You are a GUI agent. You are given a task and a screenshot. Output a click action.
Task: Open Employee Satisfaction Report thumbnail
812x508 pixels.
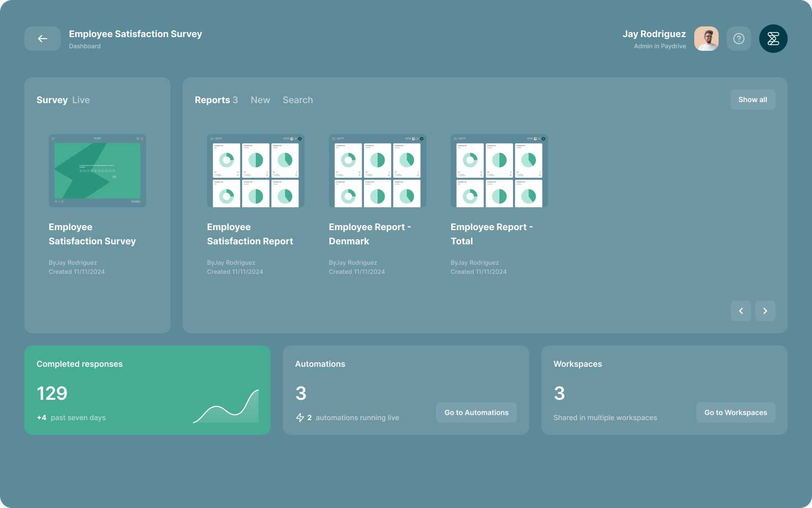tap(256, 171)
